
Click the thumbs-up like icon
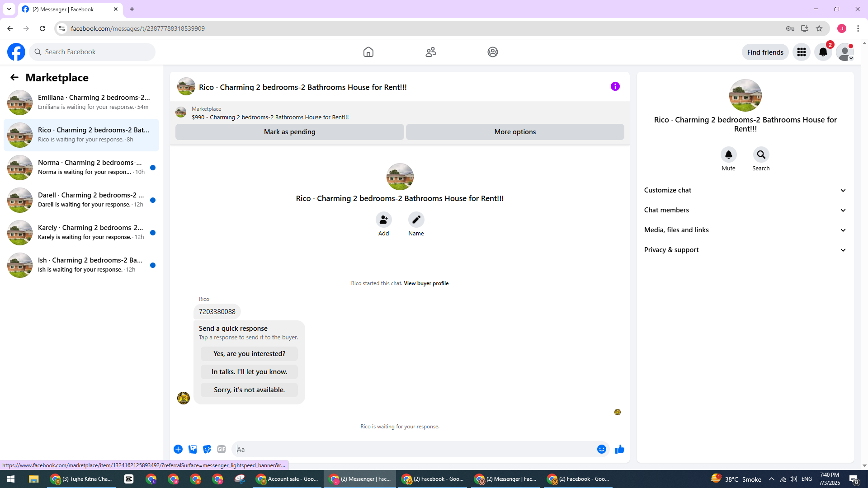619,449
